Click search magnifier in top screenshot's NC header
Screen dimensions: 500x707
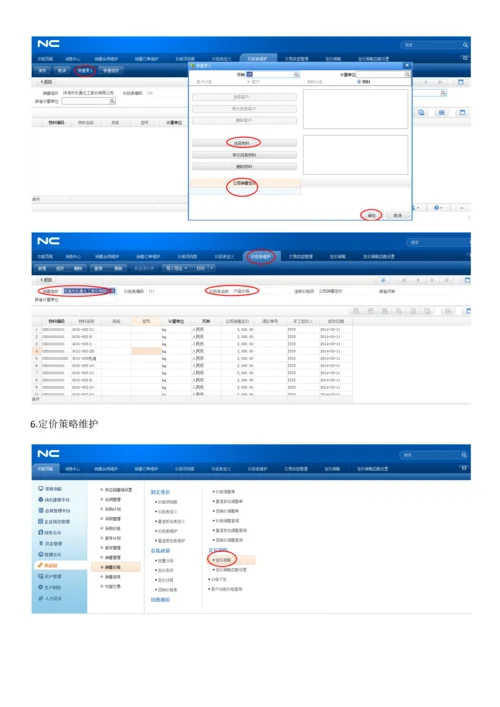pyautogui.click(x=465, y=45)
